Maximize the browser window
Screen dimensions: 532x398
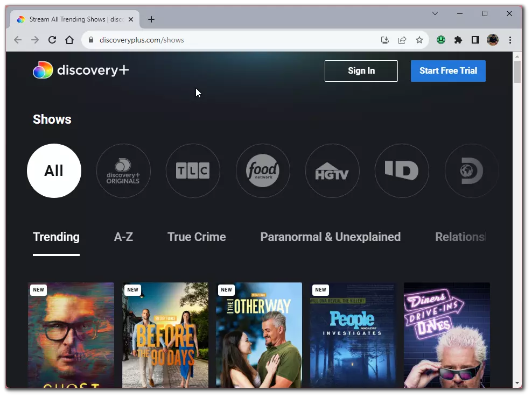[x=485, y=13]
